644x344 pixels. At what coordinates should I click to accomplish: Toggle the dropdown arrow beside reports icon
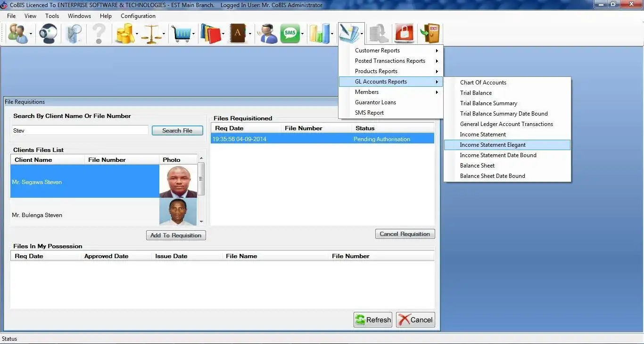pos(362,34)
